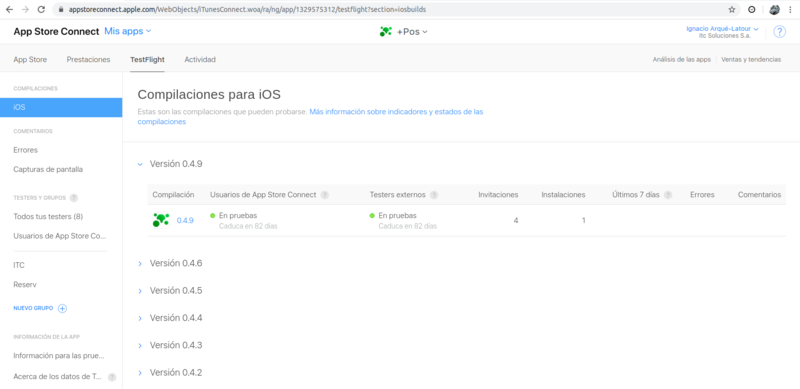This screenshot has width=800, height=389.
Task: Click the Nuevo Grupo label
Action: click(33, 308)
